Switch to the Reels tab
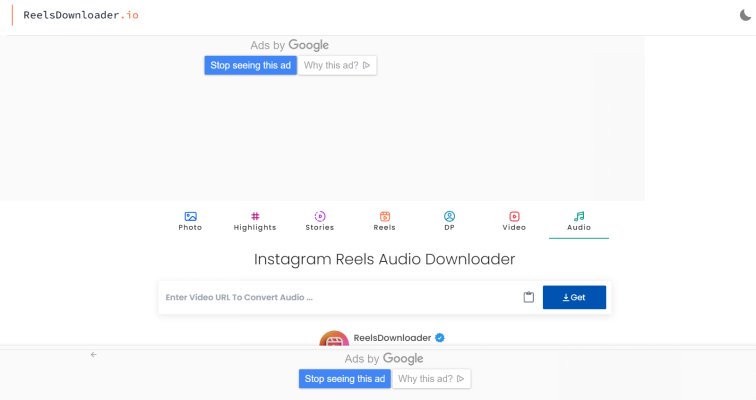This screenshot has height=400, width=756. coord(384,221)
